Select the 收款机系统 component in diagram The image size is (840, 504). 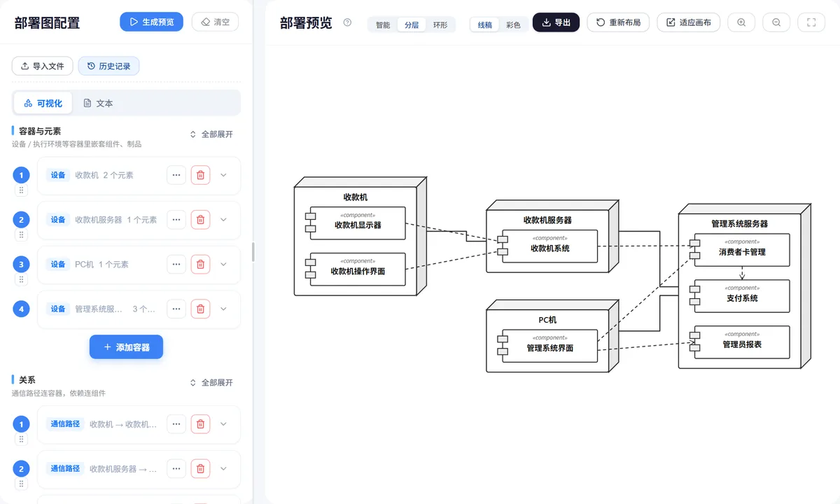[547, 246]
